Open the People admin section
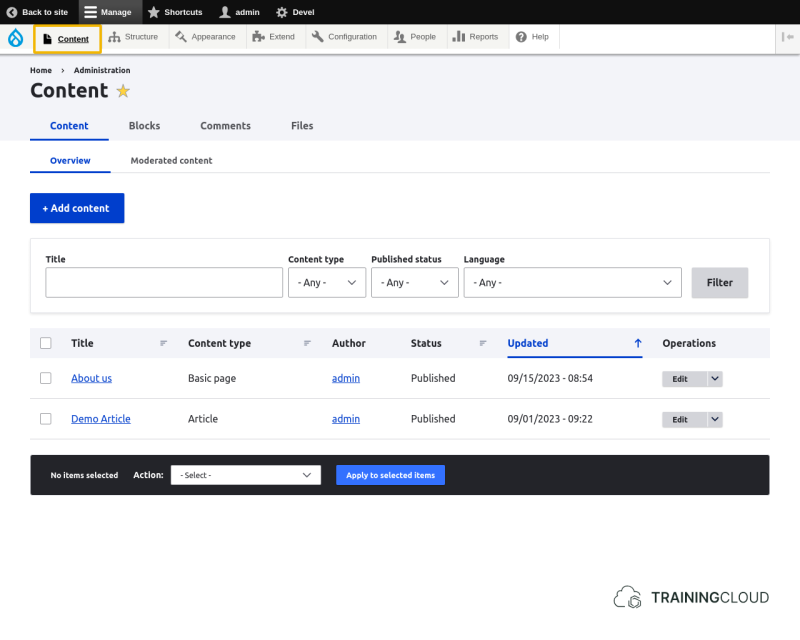Viewport: 800px width, 640px height. 415,37
